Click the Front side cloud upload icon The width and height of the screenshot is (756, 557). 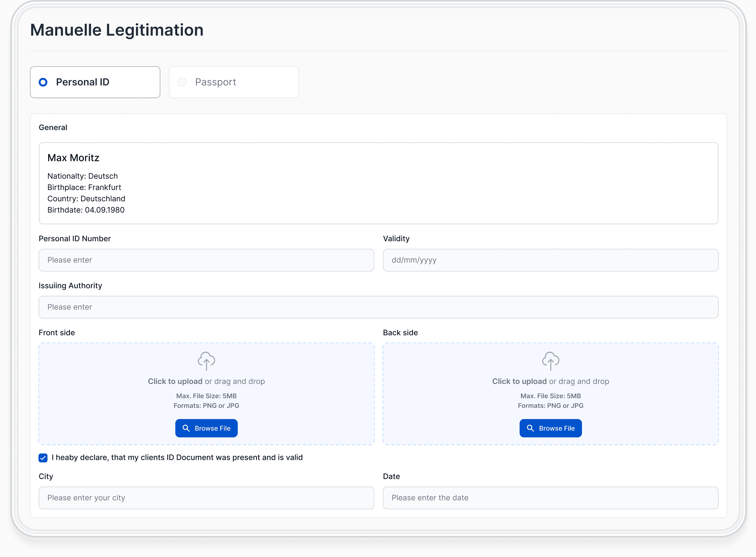206,360
